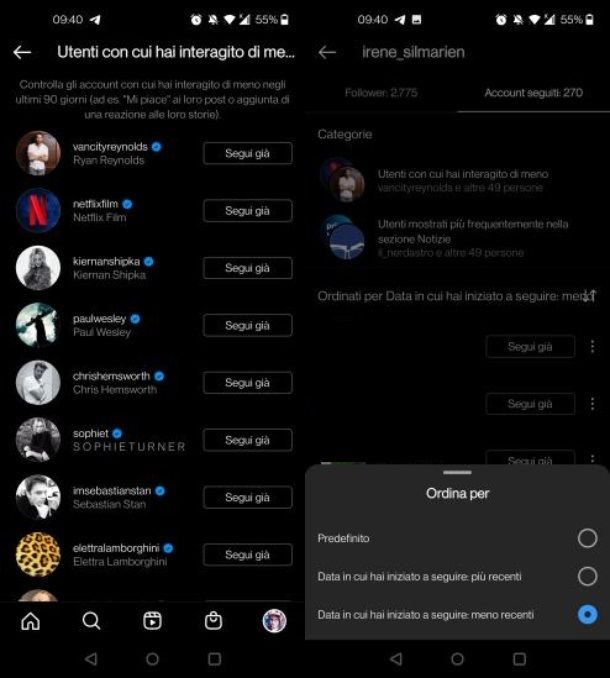Open imsebastianstan username
Image resolution: width=610 pixels, height=678 pixels.
[112, 491]
